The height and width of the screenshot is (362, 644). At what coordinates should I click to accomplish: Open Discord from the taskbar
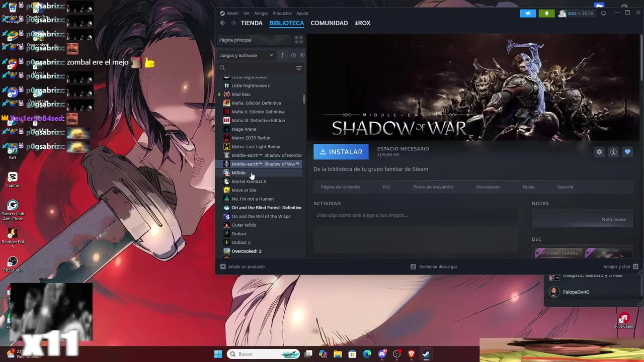382,354
